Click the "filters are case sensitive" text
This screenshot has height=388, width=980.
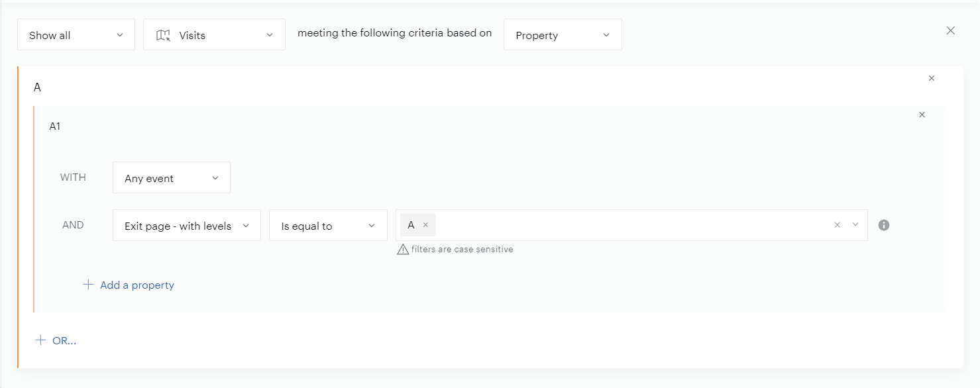click(462, 250)
